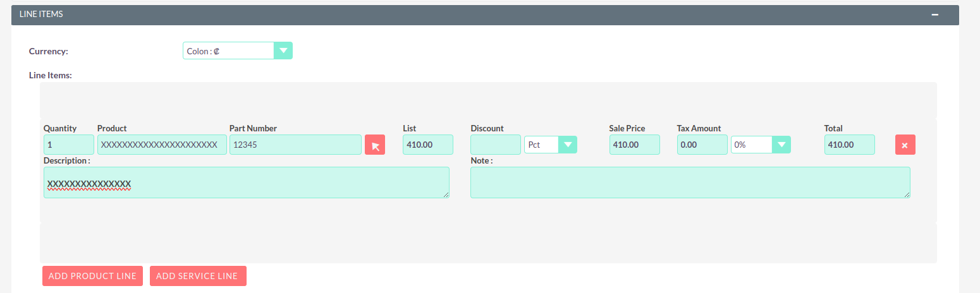Open the discount type Pct dropdown
The image size is (980, 293).
pos(550,145)
